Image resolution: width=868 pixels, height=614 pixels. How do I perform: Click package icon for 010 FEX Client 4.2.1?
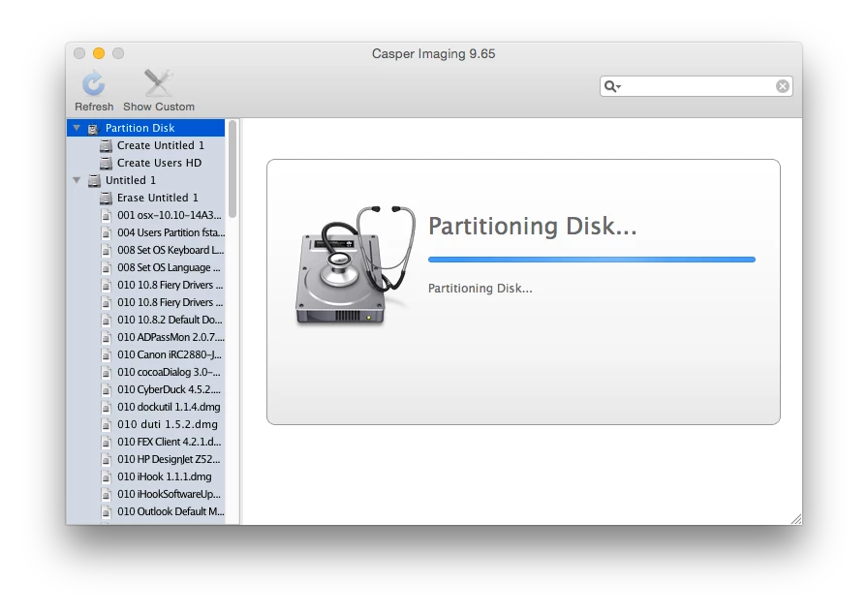pyautogui.click(x=107, y=442)
